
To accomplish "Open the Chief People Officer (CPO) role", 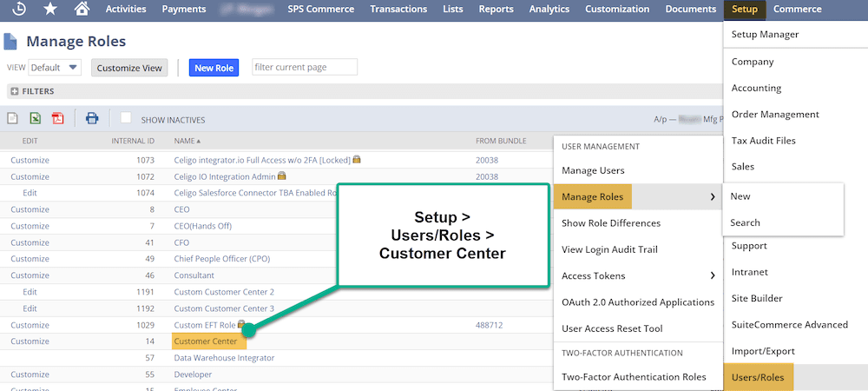I will (x=222, y=259).
